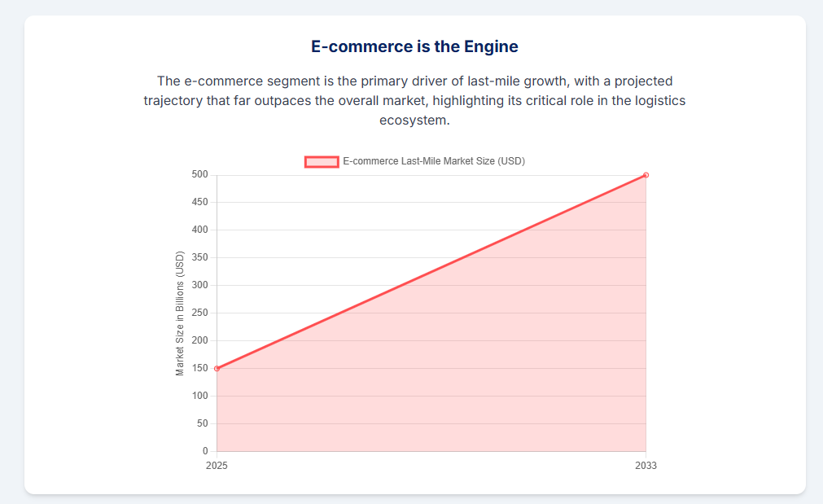Click the 0 y-axis tick label
Screen dimensions: 823x504
205,452
